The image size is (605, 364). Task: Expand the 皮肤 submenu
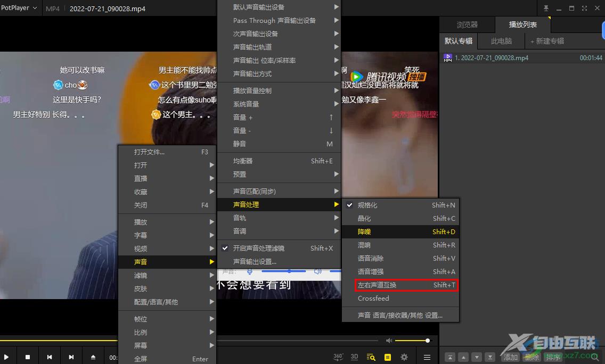[167, 288]
